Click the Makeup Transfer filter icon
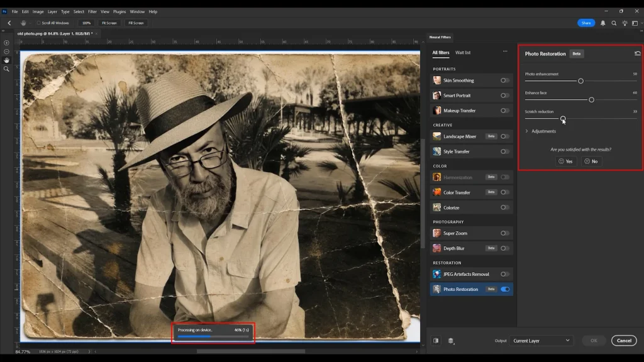 point(436,111)
